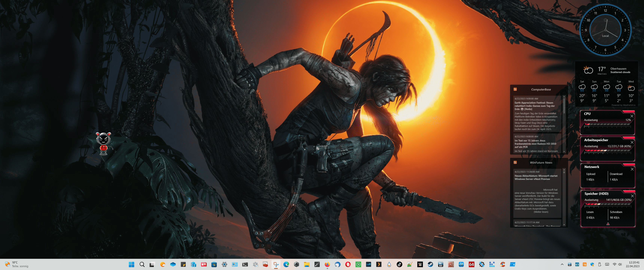Select Wed forecast in weather gadget
This screenshot has width=644, height=270.
[631, 91]
